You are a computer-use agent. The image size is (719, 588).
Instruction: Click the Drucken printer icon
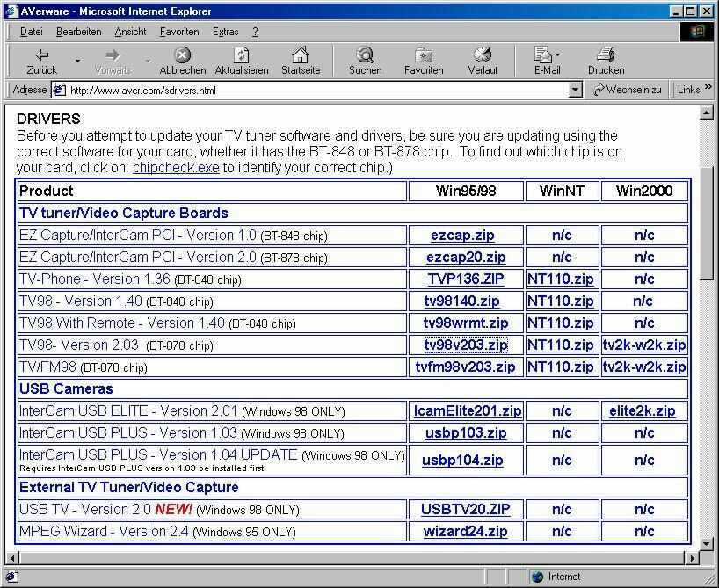tap(606, 55)
